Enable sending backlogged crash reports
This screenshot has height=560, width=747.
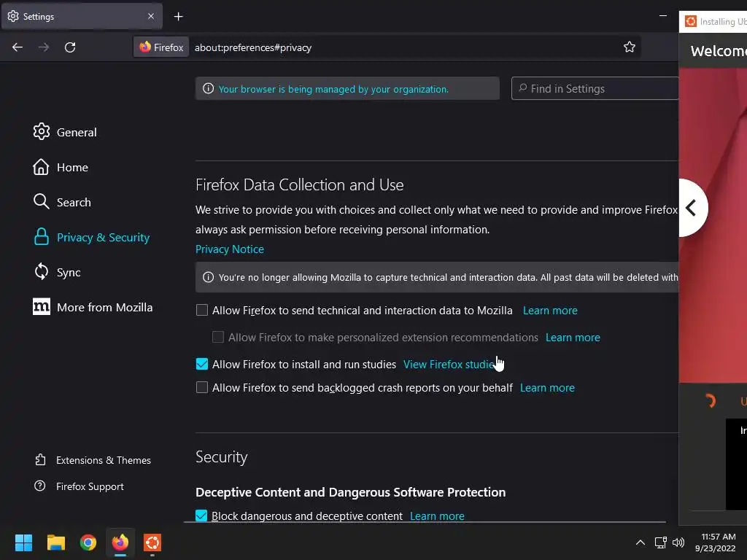pyautogui.click(x=202, y=388)
